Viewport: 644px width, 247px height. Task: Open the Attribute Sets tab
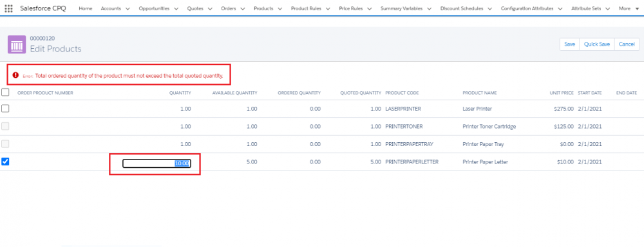pyautogui.click(x=586, y=8)
